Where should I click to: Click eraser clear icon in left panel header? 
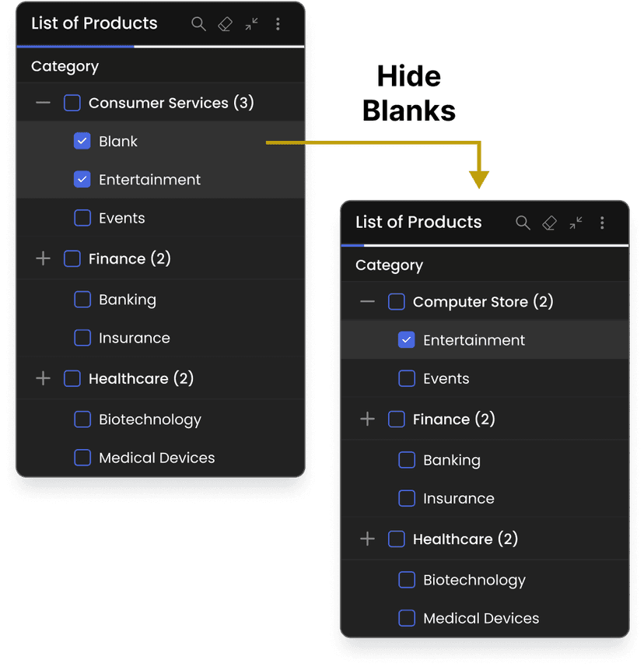(226, 24)
